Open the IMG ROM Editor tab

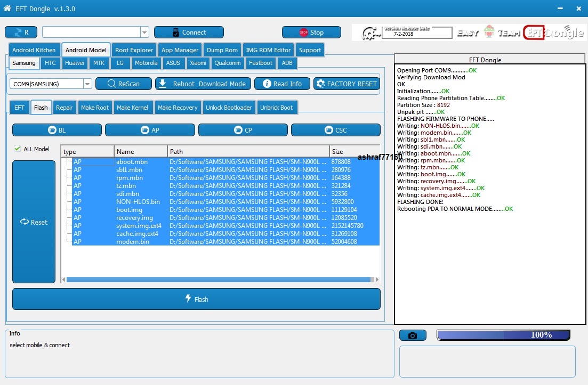click(x=268, y=50)
